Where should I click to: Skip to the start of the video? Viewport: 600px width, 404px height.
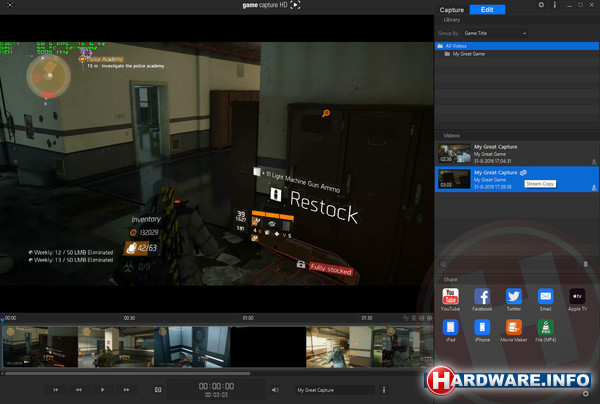[x=55, y=389]
